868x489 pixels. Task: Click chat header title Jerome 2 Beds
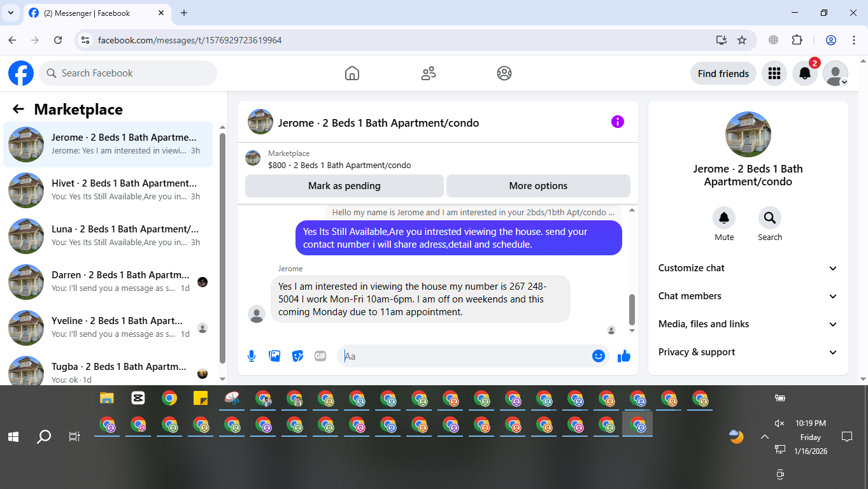click(x=378, y=123)
